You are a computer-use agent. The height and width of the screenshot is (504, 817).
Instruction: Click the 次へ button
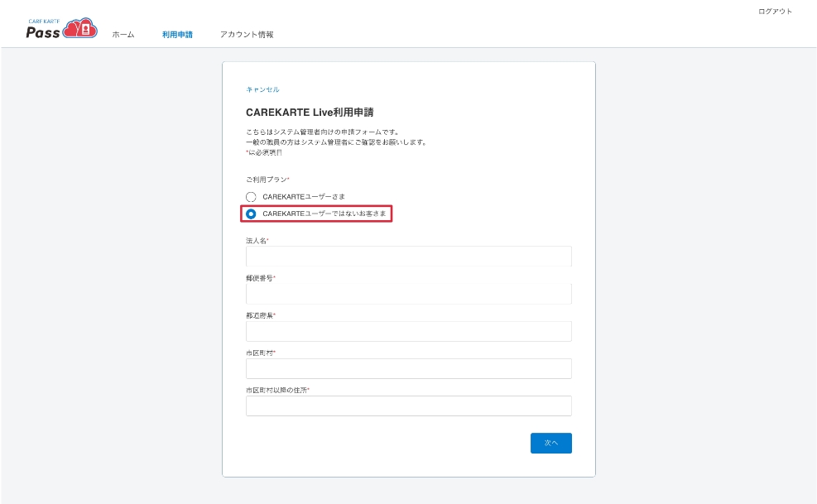pyautogui.click(x=550, y=443)
